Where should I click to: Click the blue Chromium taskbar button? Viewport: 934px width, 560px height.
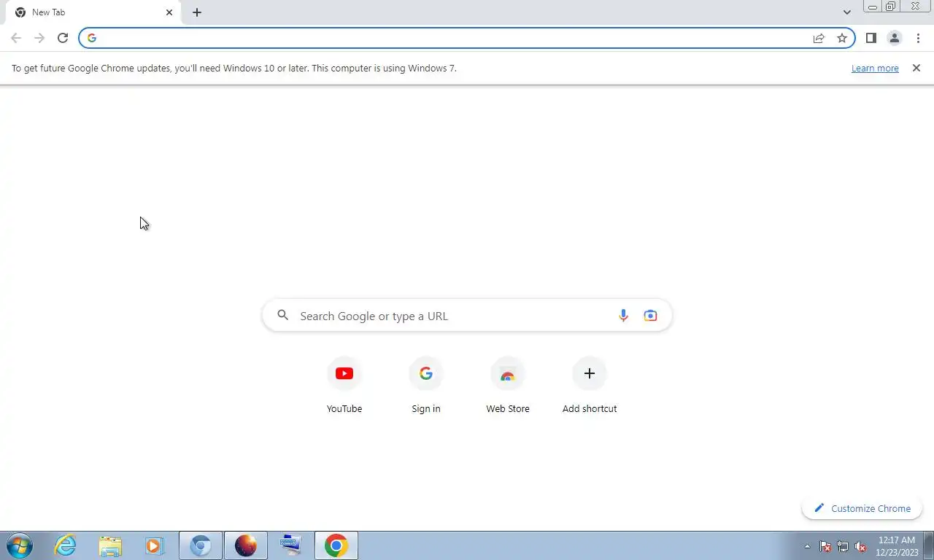click(201, 545)
